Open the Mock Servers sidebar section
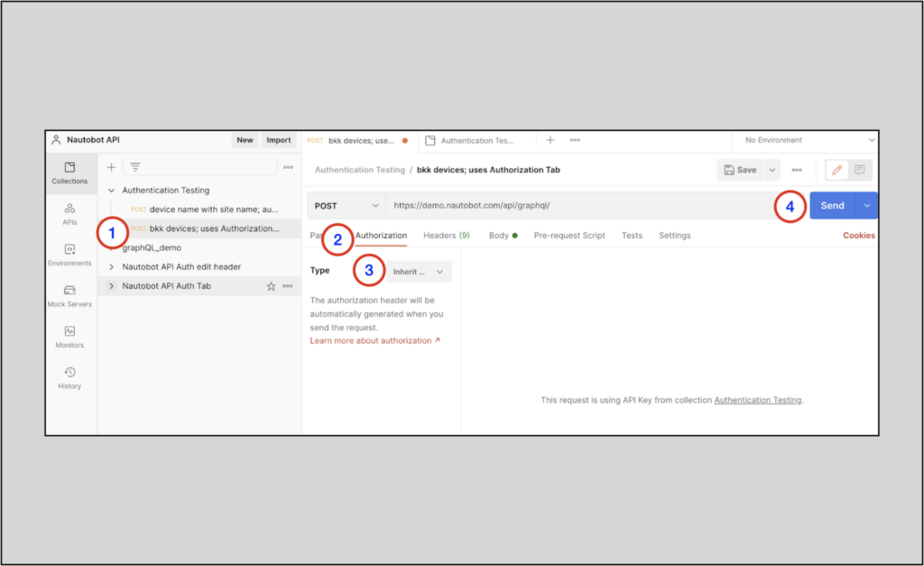The height and width of the screenshot is (566, 924). click(69, 297)
